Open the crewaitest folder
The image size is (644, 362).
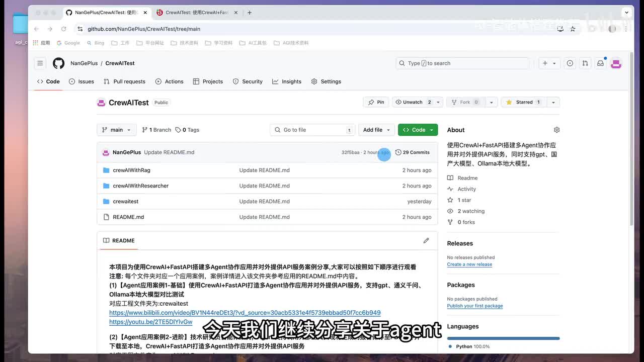click(x=125, y=201)
